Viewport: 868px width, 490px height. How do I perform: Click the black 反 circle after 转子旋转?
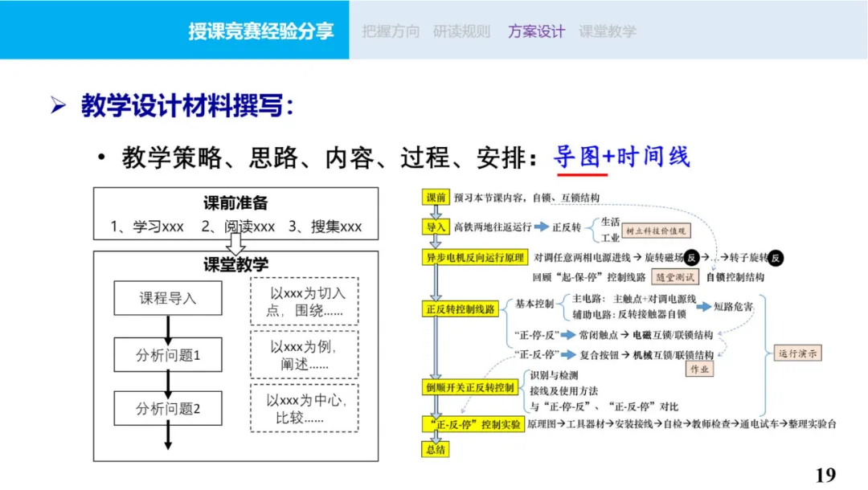coord(776,258)
